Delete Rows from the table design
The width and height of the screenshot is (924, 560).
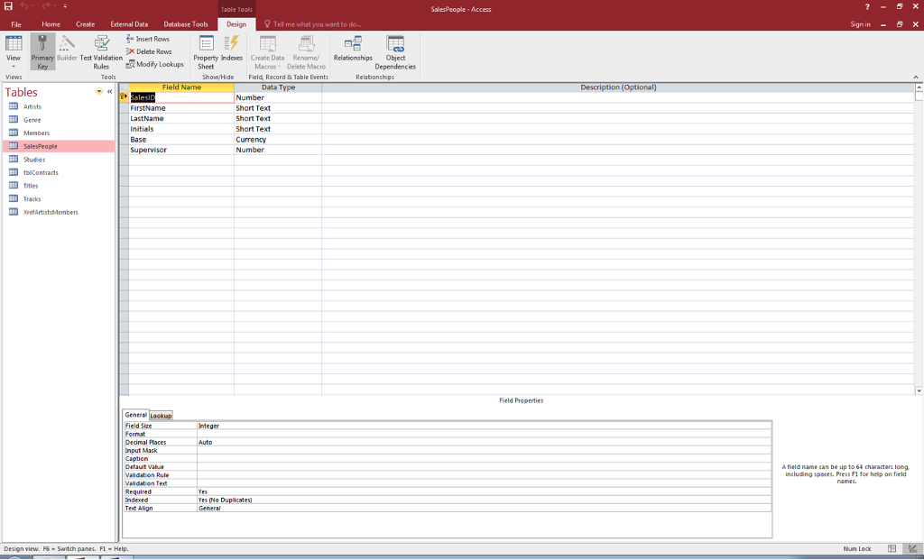coord(149,51)
